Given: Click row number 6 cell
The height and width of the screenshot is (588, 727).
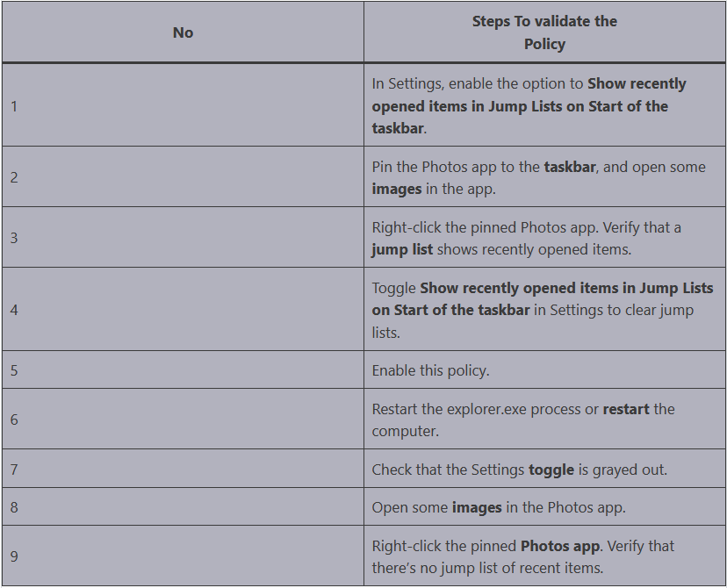Looking at the screenshot, I should (x=183, y=419).
